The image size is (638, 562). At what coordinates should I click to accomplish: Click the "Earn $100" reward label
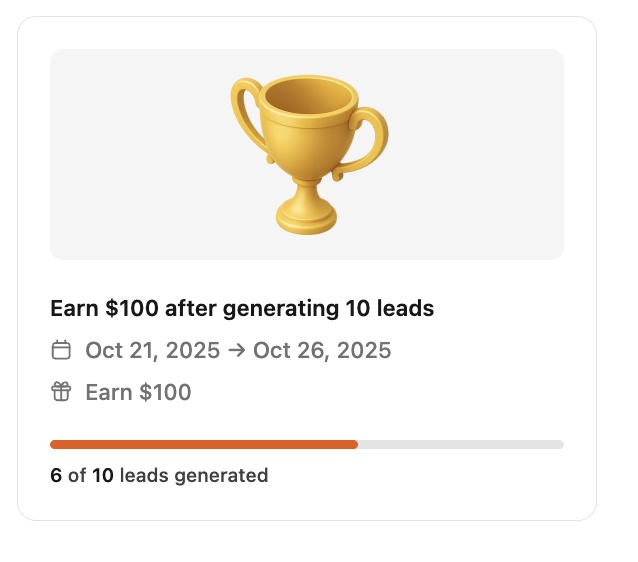(138, 392)
